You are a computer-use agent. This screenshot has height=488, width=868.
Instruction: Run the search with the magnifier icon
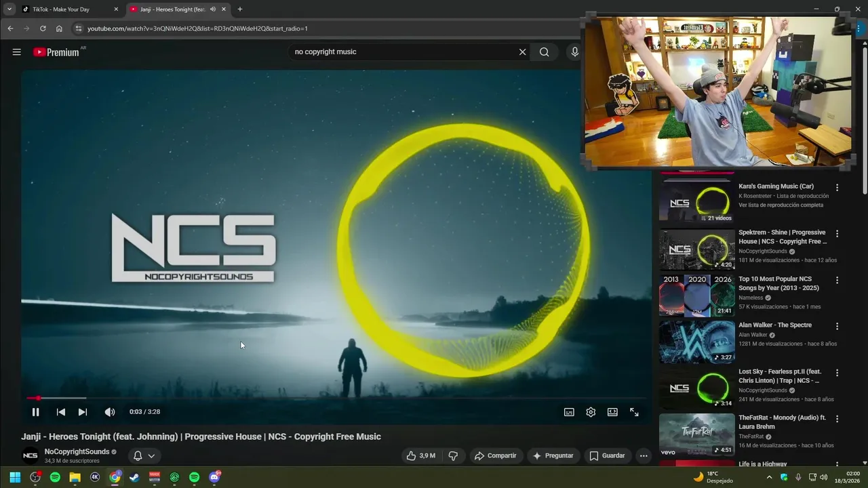(544, 52)
